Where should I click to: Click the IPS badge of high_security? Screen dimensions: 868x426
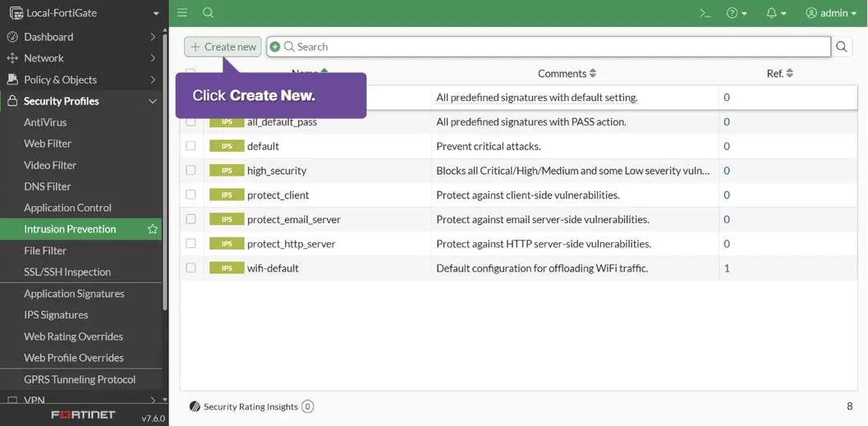[227, 171]
